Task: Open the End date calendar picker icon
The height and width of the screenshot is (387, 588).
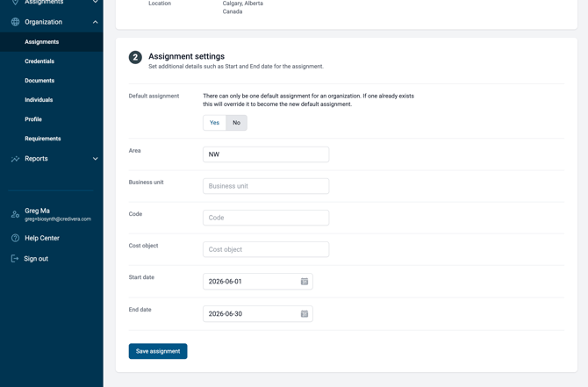Action: [x=305, y=313]
